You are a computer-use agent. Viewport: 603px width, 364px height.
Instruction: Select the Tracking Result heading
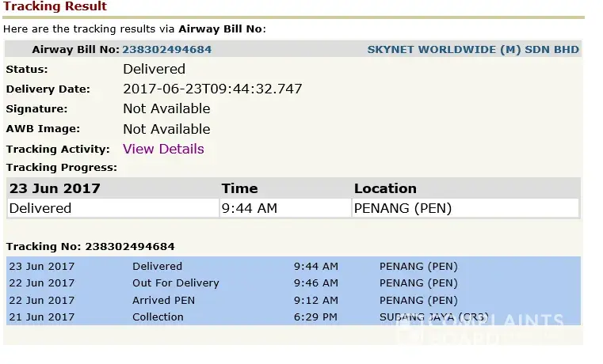pyautogui.click(x=55, y=6)
